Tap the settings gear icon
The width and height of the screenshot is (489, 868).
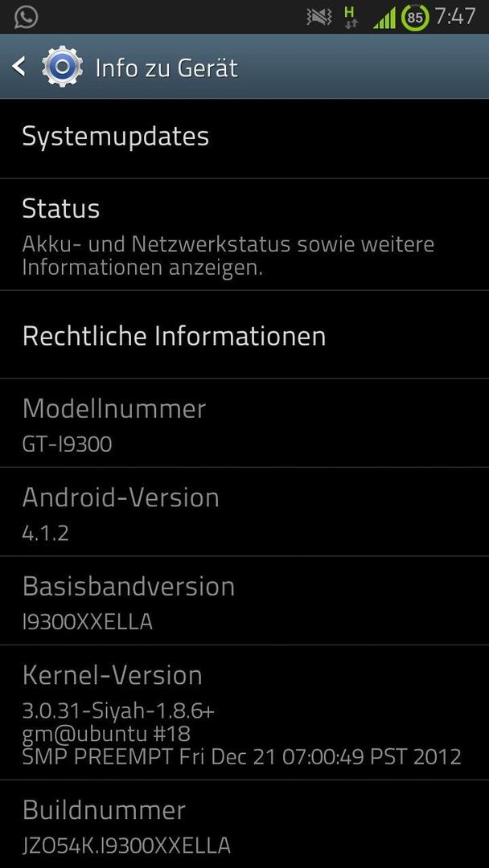(63, 67)
